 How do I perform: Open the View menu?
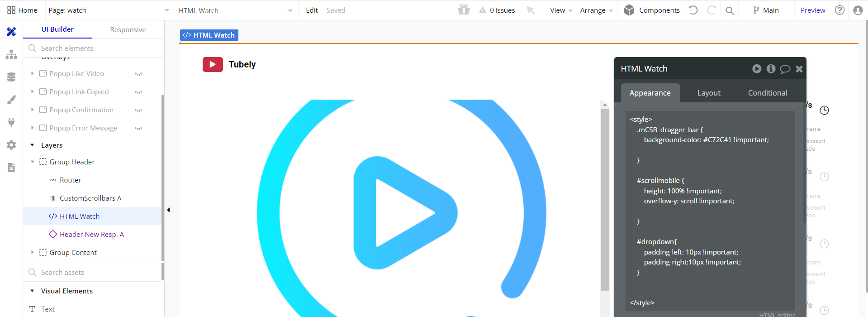tap(561, 10)
